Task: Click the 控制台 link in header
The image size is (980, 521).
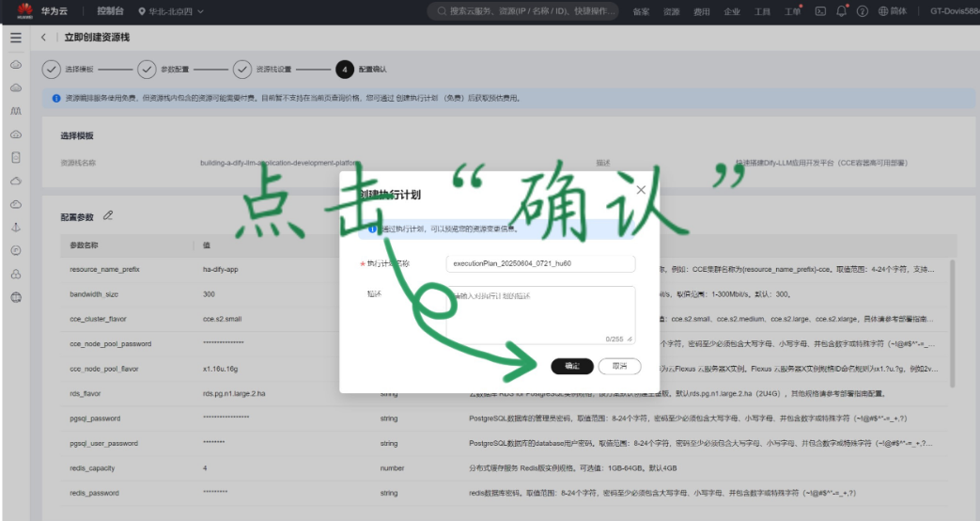Action: (x=113, y=11)
